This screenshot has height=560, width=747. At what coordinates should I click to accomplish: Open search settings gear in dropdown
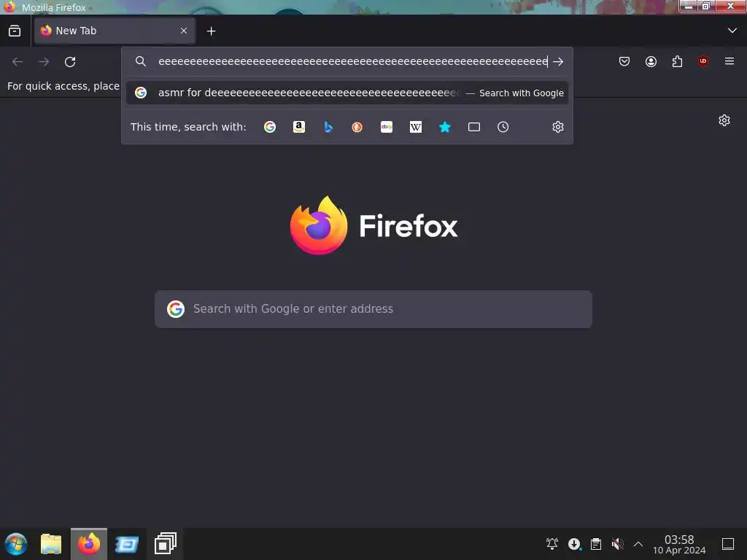point(558,127)
